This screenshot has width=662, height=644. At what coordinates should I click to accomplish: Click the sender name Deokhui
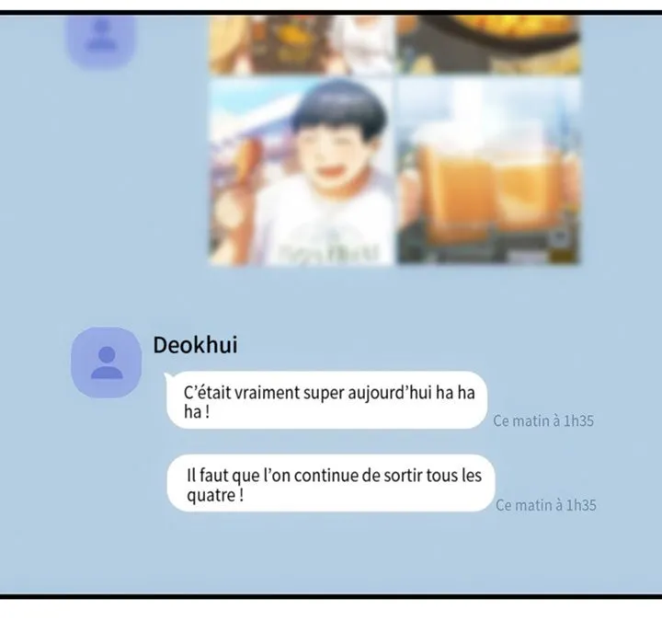[x=195, y=345]
